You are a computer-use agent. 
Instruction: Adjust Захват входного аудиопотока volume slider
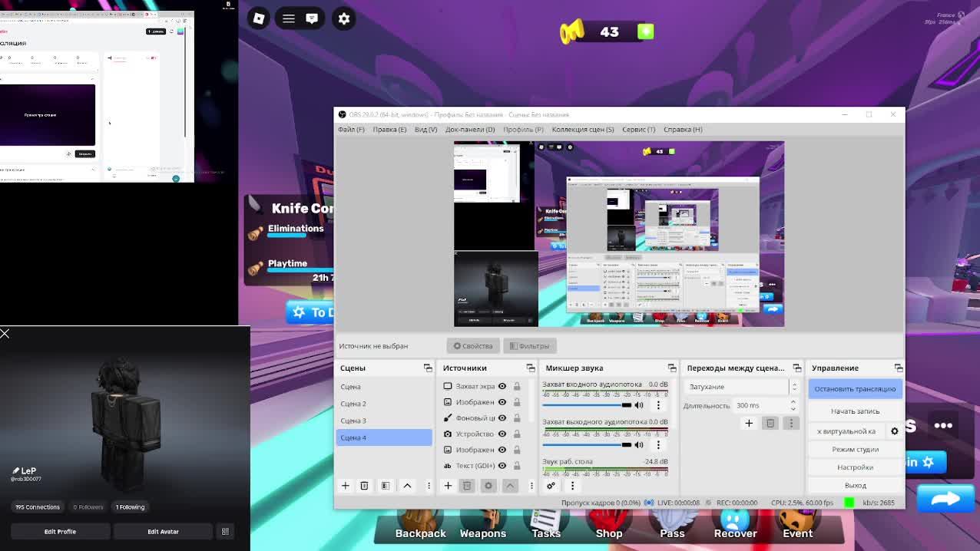pos(587,405)
